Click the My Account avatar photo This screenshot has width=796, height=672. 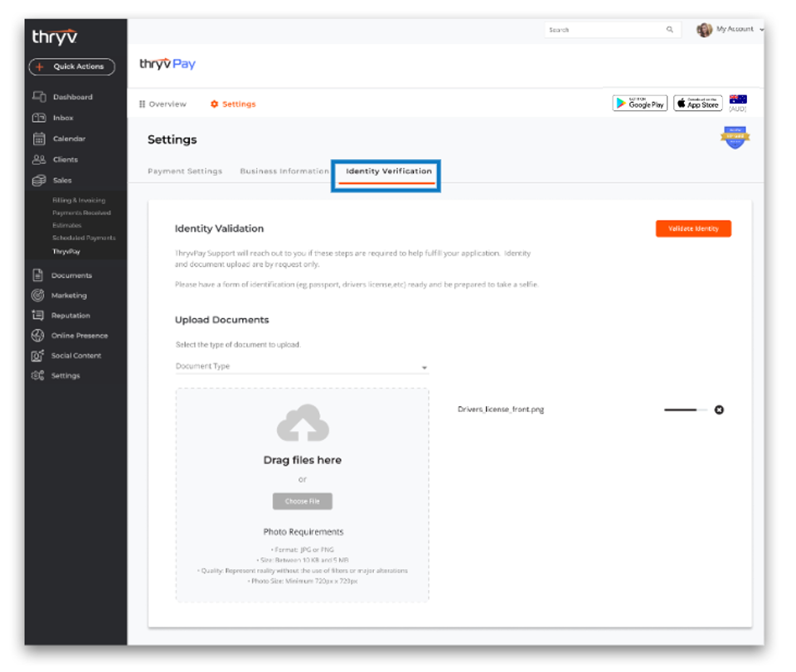pos(704,30)
